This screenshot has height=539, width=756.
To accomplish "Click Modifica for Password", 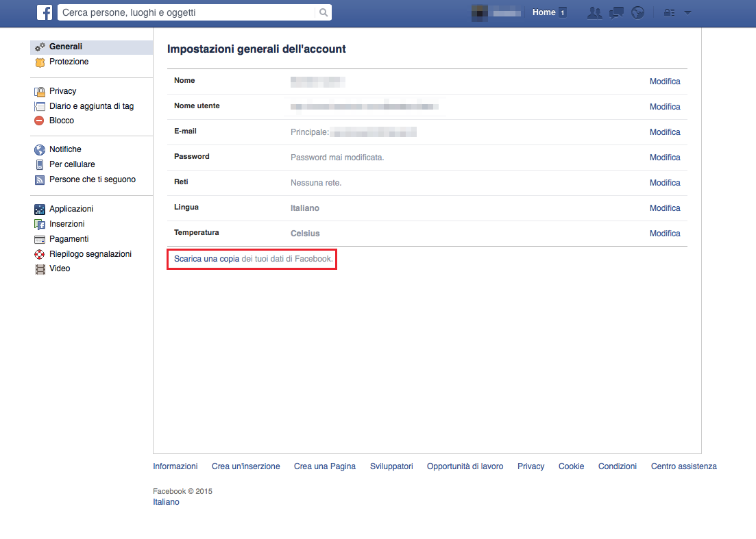I will (665, 158).
